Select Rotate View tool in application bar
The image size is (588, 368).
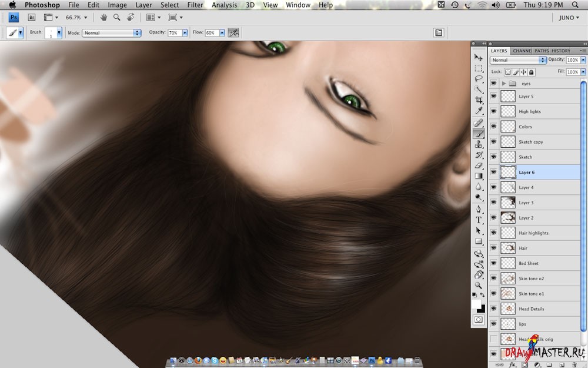point(130,17)
